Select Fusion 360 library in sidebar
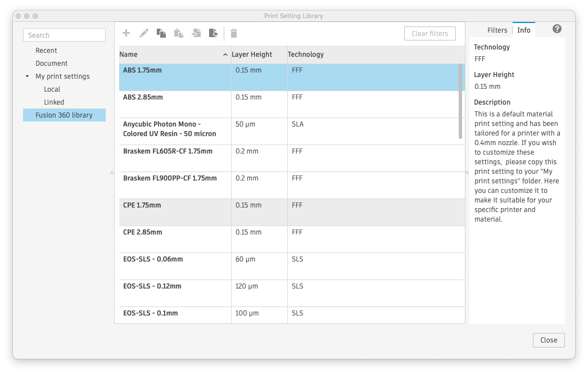 64,115
